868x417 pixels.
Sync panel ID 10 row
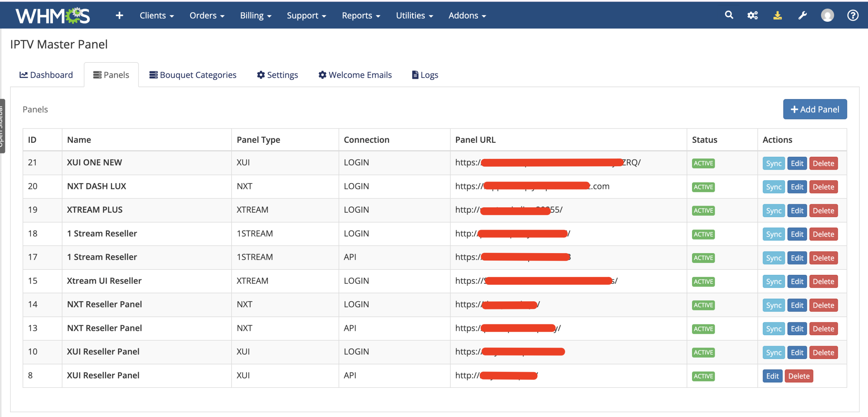(x=774, y=353)
